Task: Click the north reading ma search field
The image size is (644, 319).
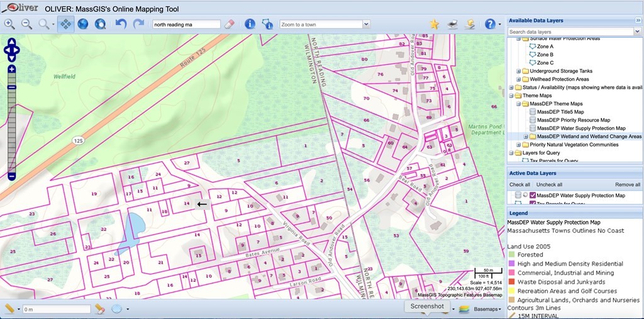Action: 186,25
